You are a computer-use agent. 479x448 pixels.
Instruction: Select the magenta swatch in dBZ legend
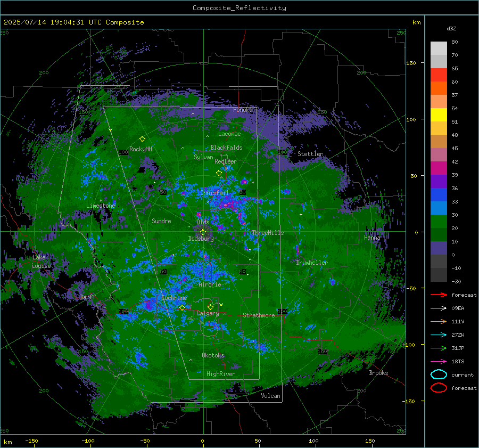coord(439,168)
